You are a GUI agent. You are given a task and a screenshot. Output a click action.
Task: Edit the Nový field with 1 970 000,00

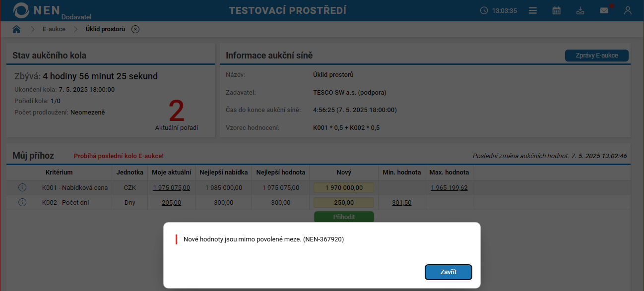(x=344, y=188)
